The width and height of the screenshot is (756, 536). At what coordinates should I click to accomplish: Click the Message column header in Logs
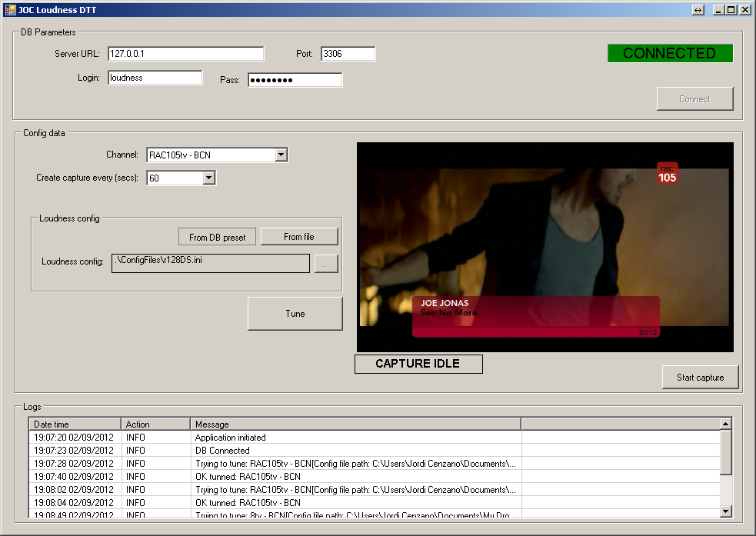click(x=355, y=424)
